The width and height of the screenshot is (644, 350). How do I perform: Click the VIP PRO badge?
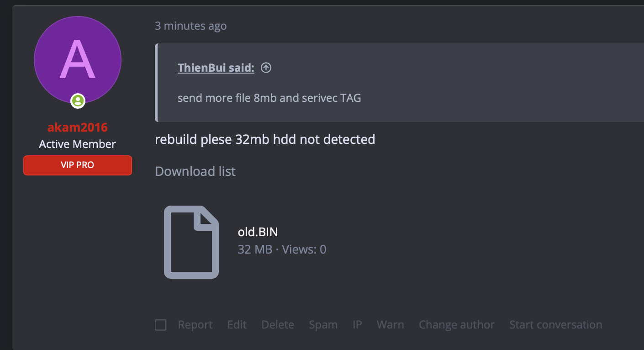coord(78,165)
